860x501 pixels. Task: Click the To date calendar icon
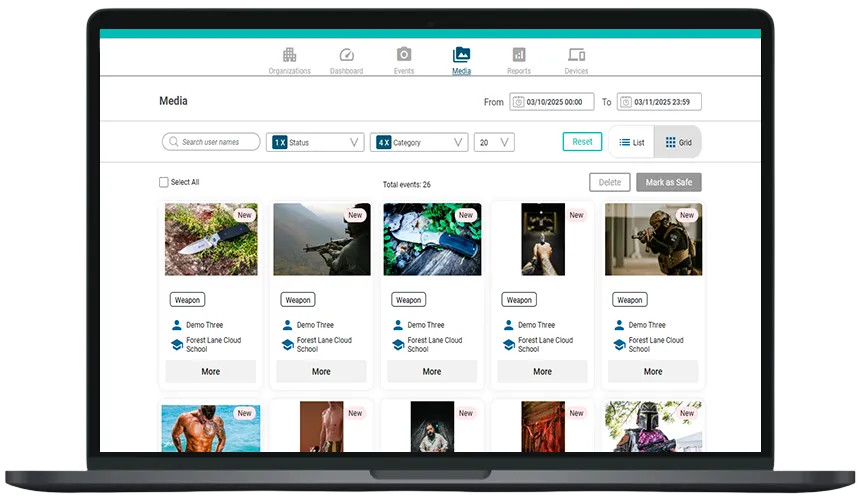tap(626, 102)
